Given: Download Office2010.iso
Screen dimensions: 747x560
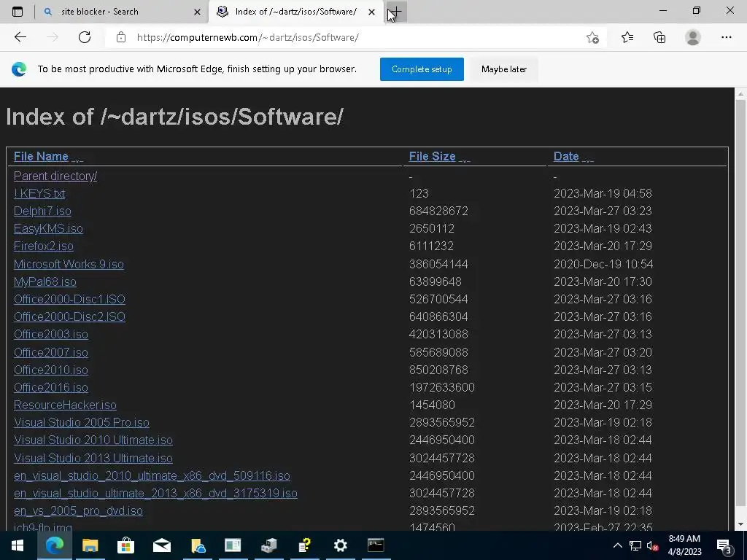Looking at the screenshot, I should [x=51, y=370].
